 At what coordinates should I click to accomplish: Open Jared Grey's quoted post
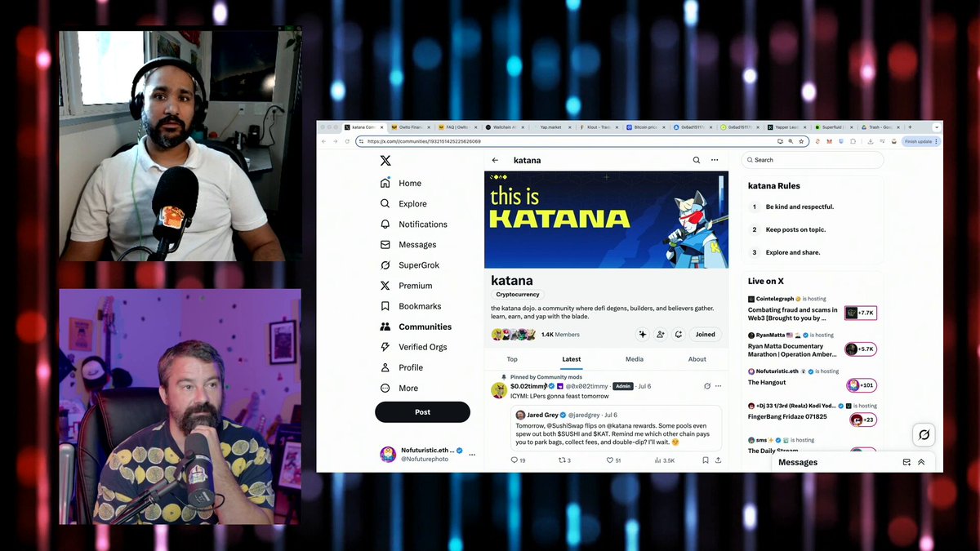(x=616, y=428)
